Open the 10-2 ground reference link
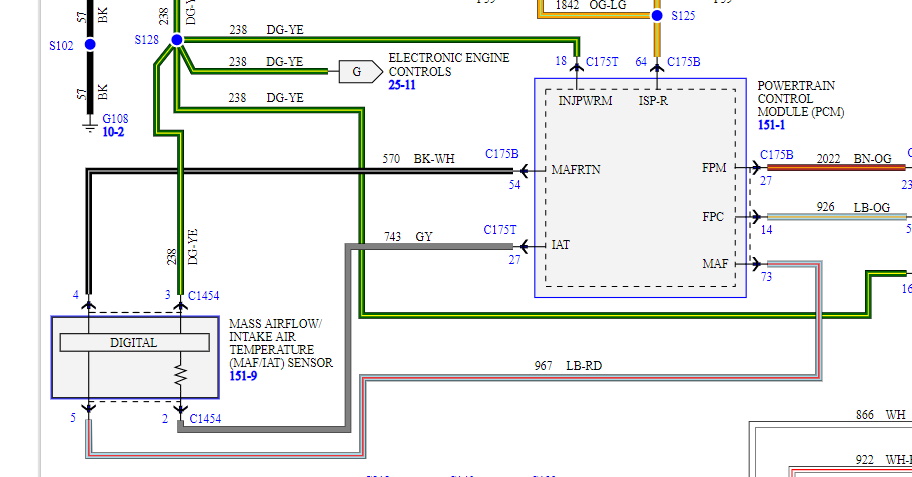The image size is (912, 477). [115, 131]
